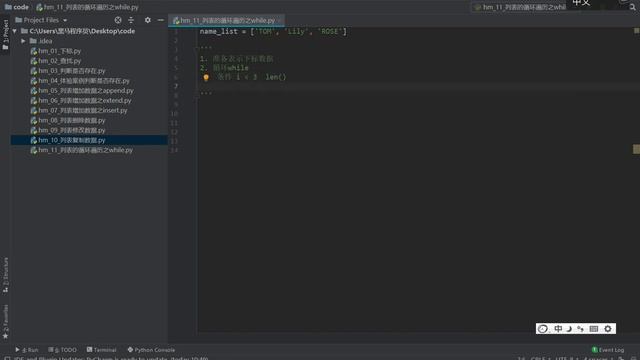The image size is (640, 360).
Task: Click the yellow intention lightbulb in editor
Action: [x=206, y=77]
